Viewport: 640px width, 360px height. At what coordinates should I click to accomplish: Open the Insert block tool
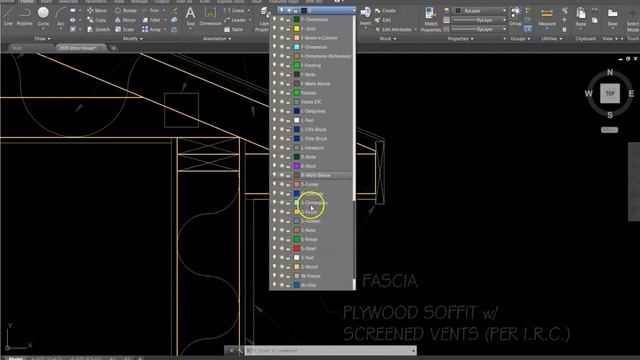366,16
